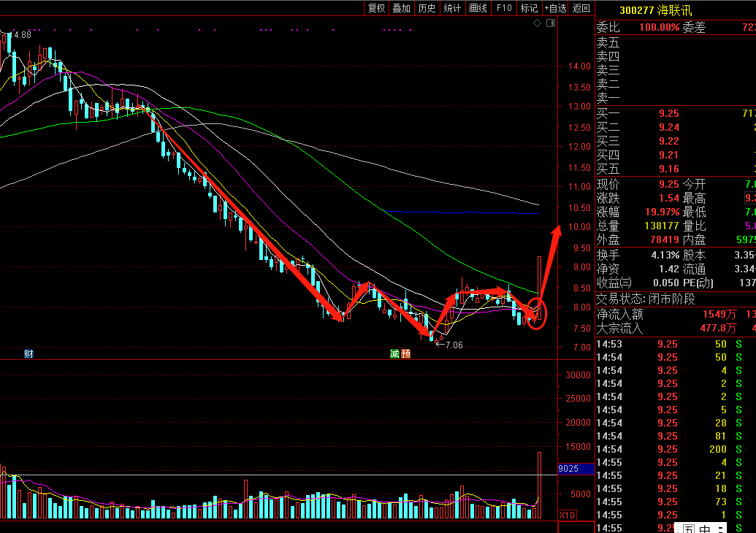Click the 涨幅 value 19.97%

pyautogui.click(x=662, y=212)
